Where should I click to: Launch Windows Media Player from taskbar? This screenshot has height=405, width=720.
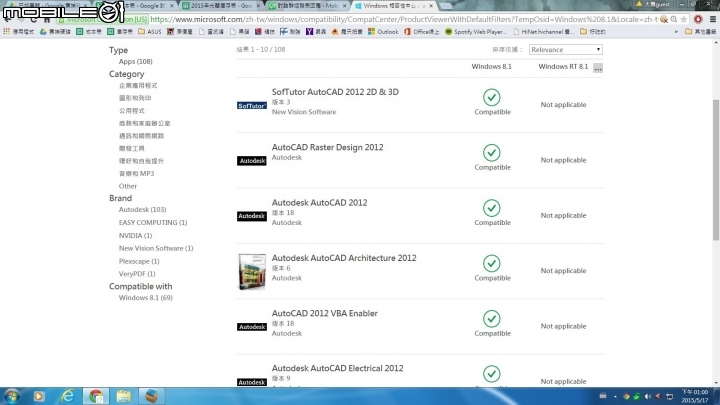pos(39,396)
